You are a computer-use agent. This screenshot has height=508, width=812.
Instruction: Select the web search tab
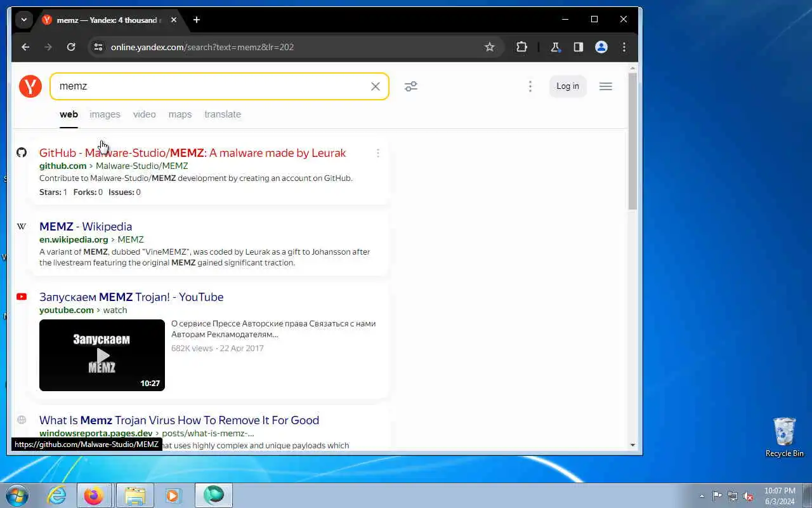click(x=69, y=114)
